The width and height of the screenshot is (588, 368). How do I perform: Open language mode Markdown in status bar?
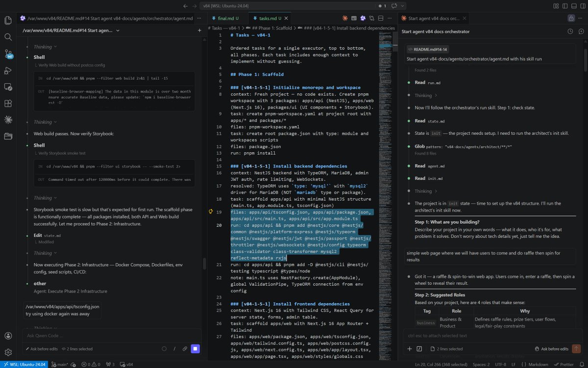click(539, 365)
